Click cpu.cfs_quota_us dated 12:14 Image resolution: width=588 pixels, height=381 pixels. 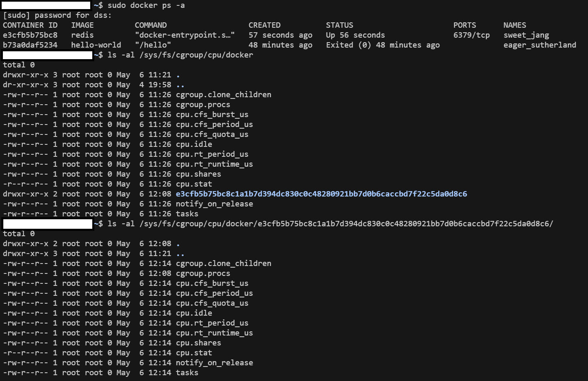(212, 303)
